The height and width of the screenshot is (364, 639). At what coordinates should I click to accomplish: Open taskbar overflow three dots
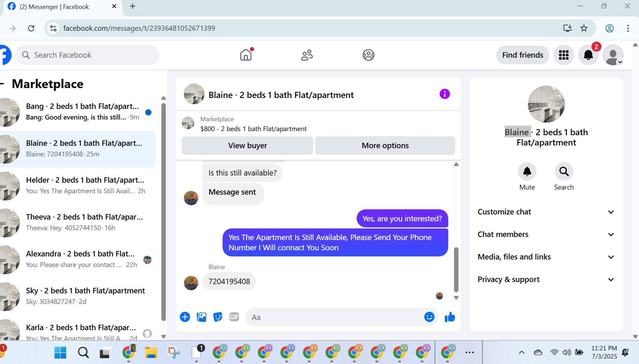[469, 352]
